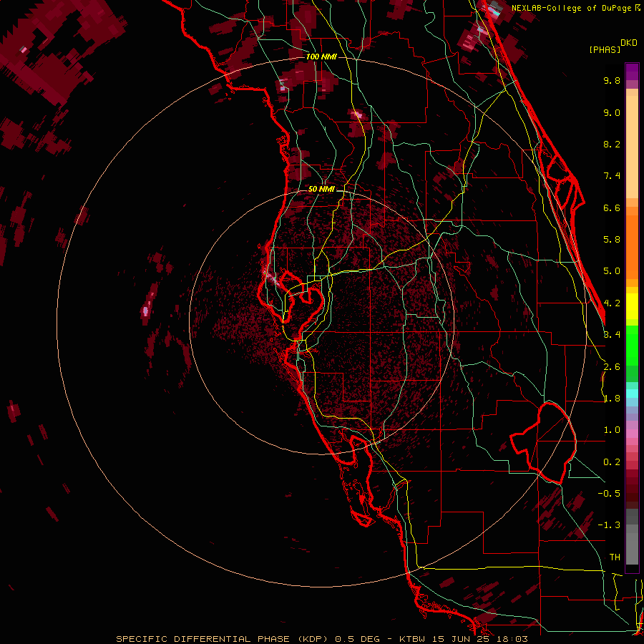Screen dimensions: 644x644
Task: Click the 0.5 DEG elevation text
Action: click(358, 639)
